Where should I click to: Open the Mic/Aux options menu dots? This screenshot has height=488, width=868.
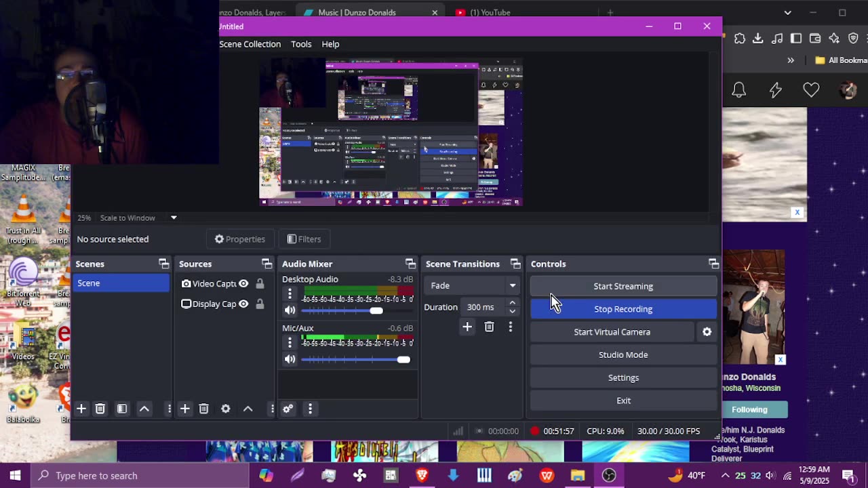290,342
